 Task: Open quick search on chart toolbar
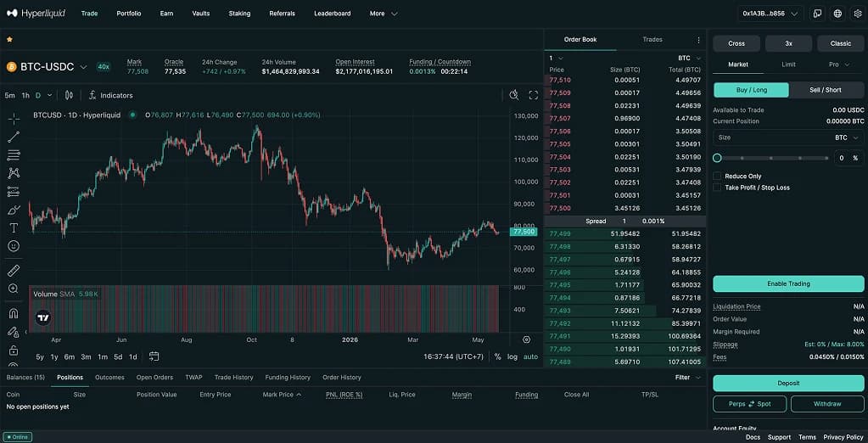pos(514,95)
